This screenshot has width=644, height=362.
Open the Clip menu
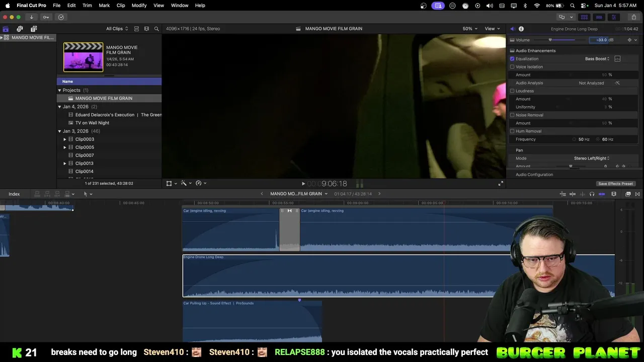[x=121, y=6]
